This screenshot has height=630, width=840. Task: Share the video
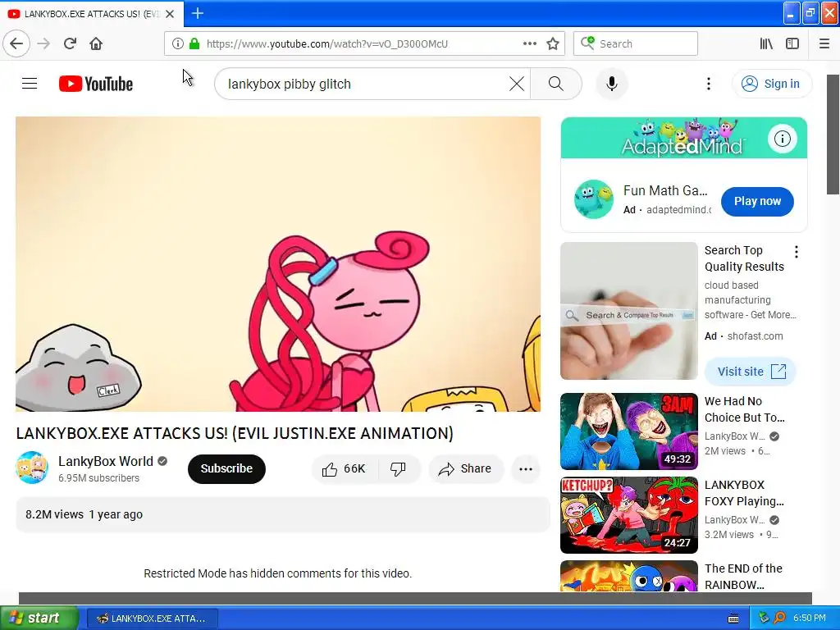pos(465,468)
